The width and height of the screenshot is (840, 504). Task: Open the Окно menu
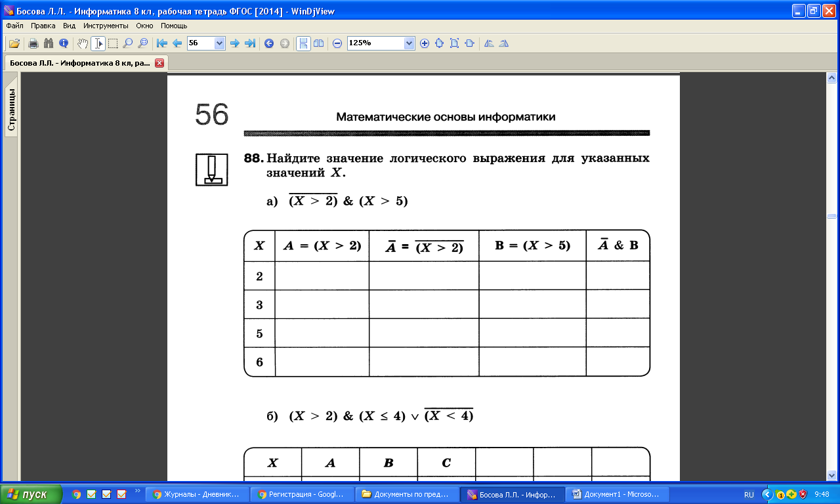pyautogui.click(x=144, y=26)
